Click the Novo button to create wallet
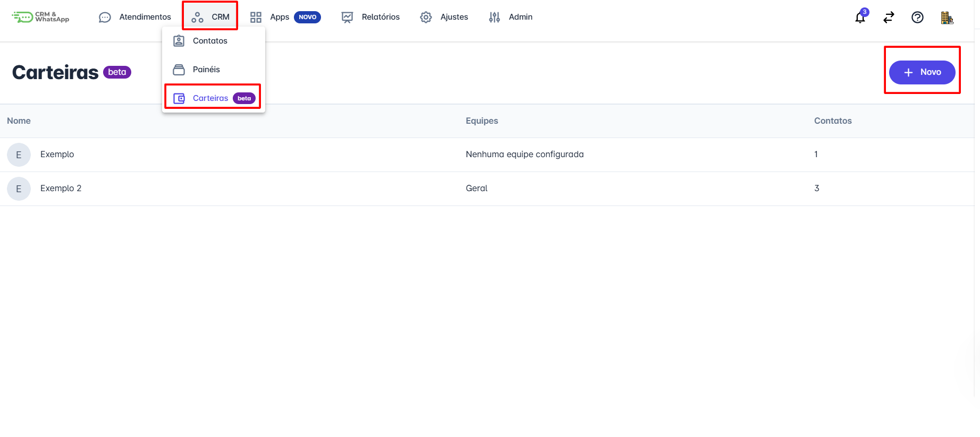The image size is (980, 437). pos(922,72)
